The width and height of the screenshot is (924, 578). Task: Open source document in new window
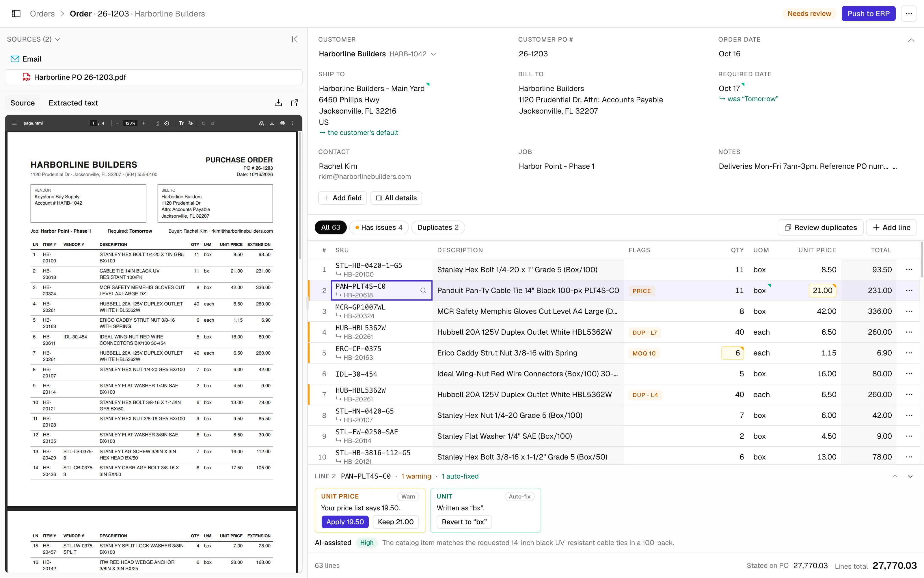click(295, 103)
